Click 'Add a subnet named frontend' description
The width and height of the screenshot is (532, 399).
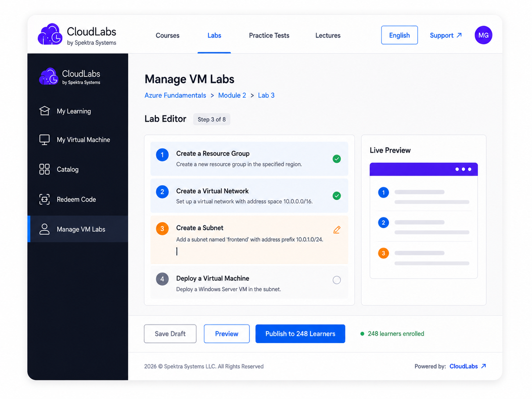pyautogui.click(x=249, y=239)
